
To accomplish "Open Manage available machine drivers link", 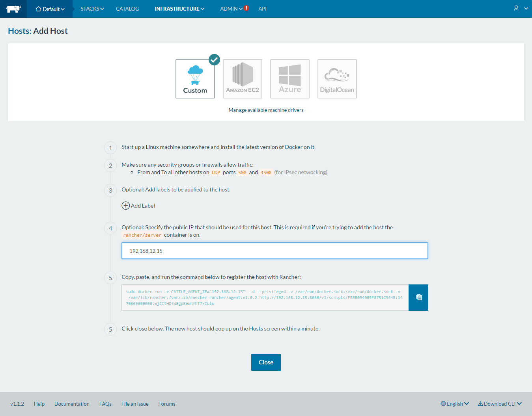I will [266, 110].
